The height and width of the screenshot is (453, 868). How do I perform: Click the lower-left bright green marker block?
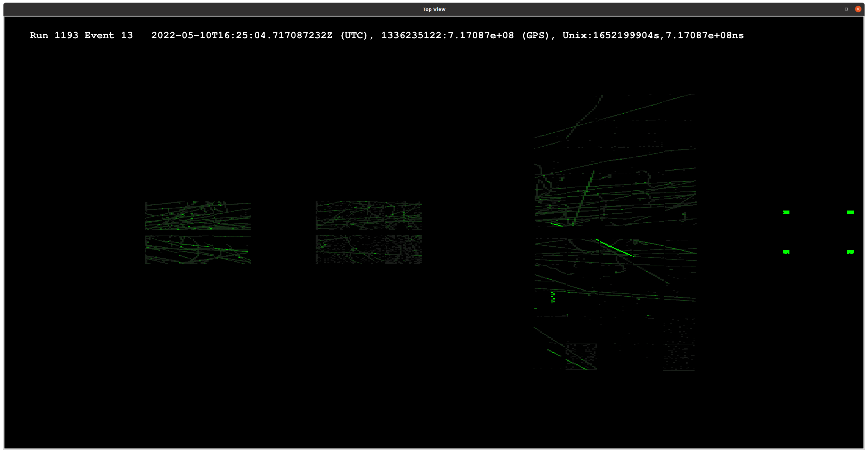coord(786,252)
